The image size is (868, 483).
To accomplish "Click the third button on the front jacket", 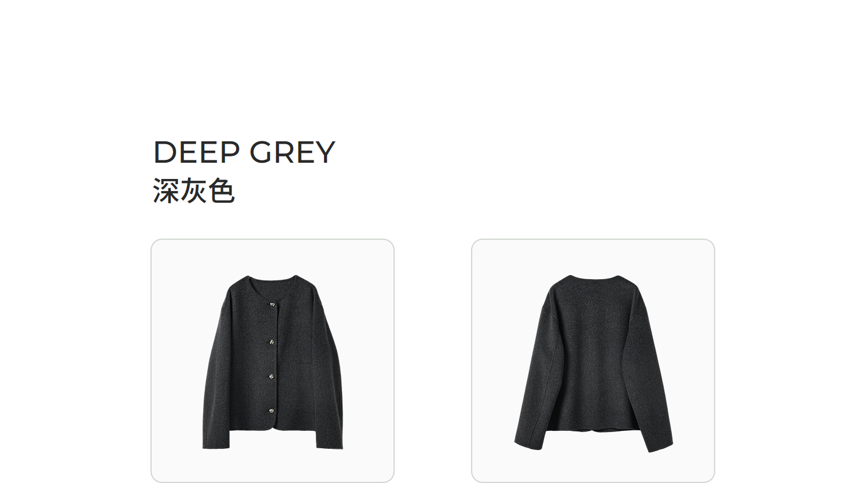I will (270, 376).
